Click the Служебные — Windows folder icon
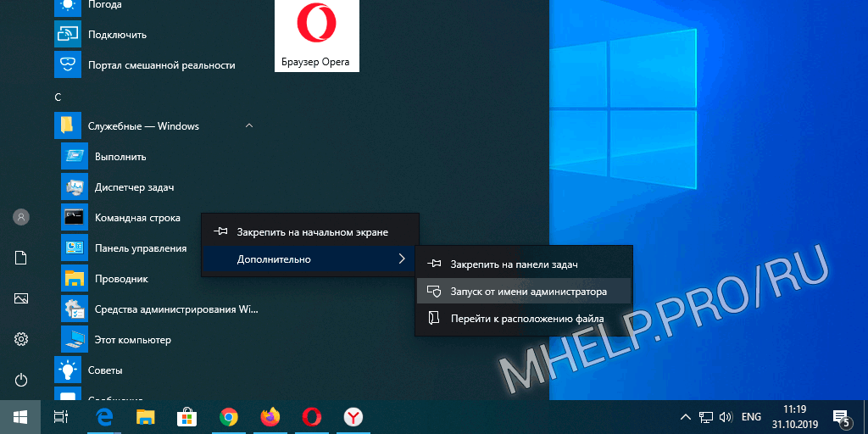 tap(68, 125)
